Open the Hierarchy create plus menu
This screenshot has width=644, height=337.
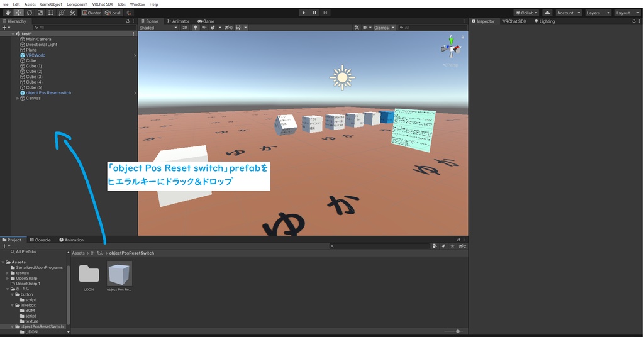(x=6, y=28)
